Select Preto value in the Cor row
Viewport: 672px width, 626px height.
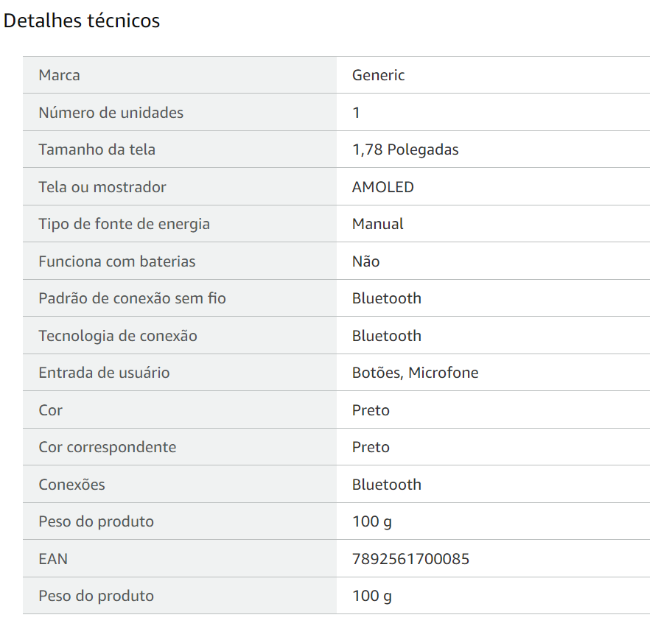click(371, 410)
